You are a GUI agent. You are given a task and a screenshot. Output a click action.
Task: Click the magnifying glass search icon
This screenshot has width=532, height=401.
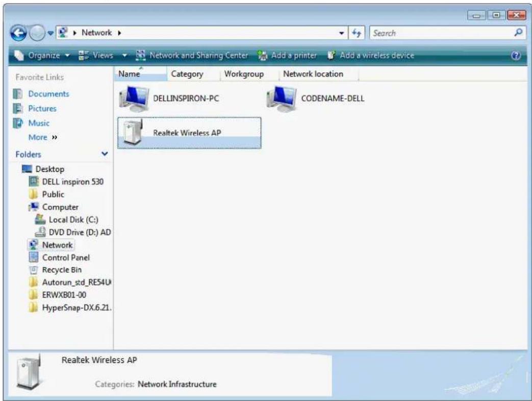tap(518, 33)
